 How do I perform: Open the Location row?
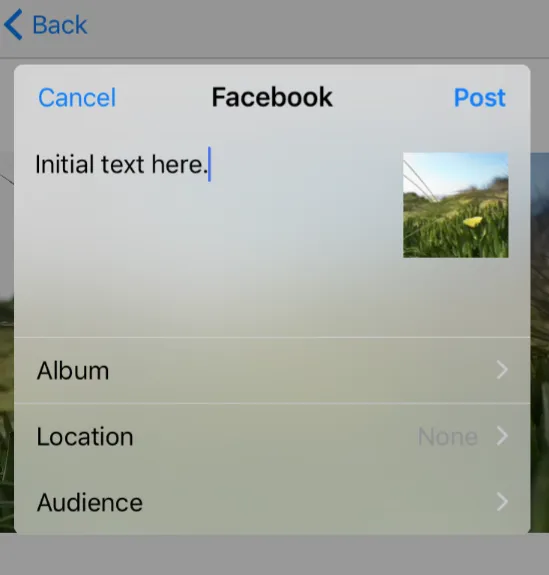tap(272, 436)
